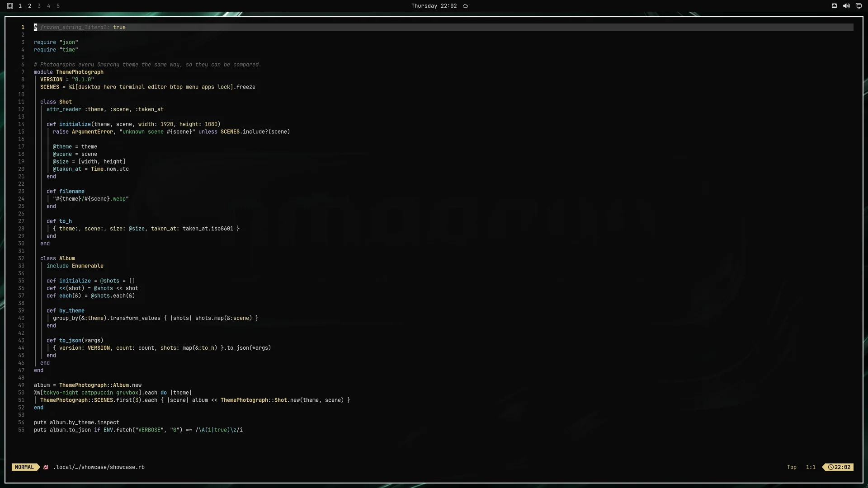The width and height of the screenshot is (868, 488).
Task: Click the 'def by_theme' method line
Action: click(x=66, y=311)
